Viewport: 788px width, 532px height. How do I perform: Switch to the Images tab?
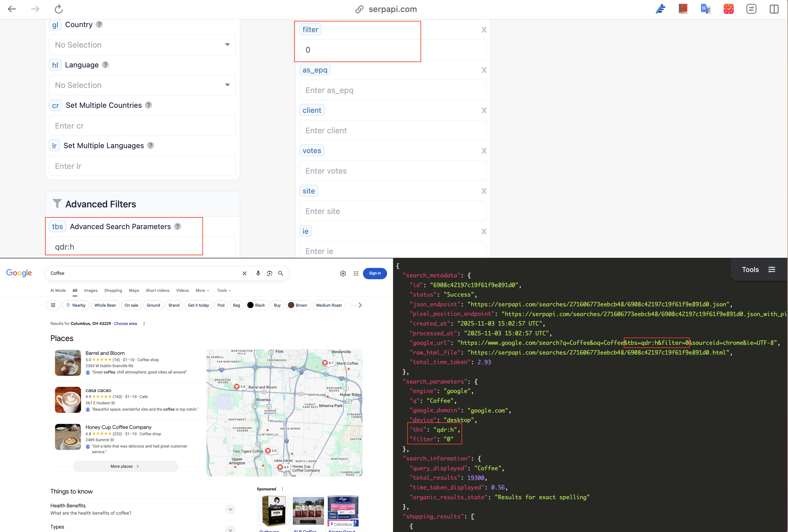[x=90, y=291]
